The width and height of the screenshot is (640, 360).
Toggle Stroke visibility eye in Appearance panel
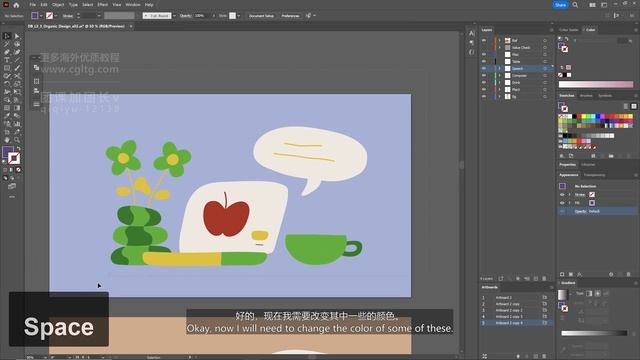coord(562,195)
